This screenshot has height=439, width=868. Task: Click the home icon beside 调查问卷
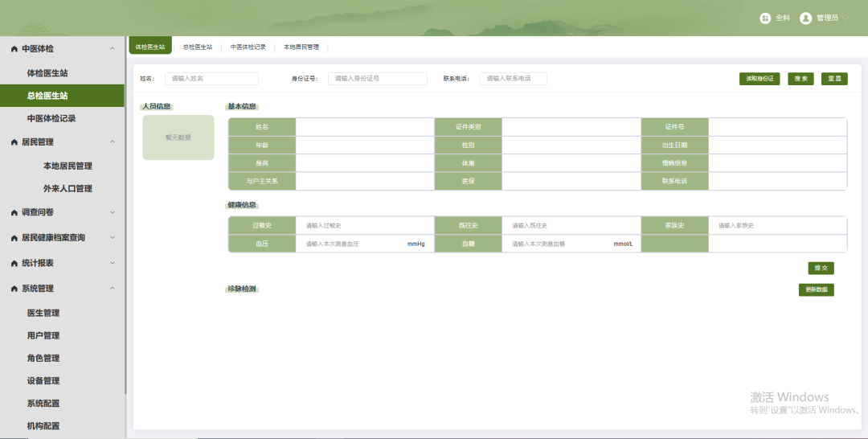coord(14,213)
